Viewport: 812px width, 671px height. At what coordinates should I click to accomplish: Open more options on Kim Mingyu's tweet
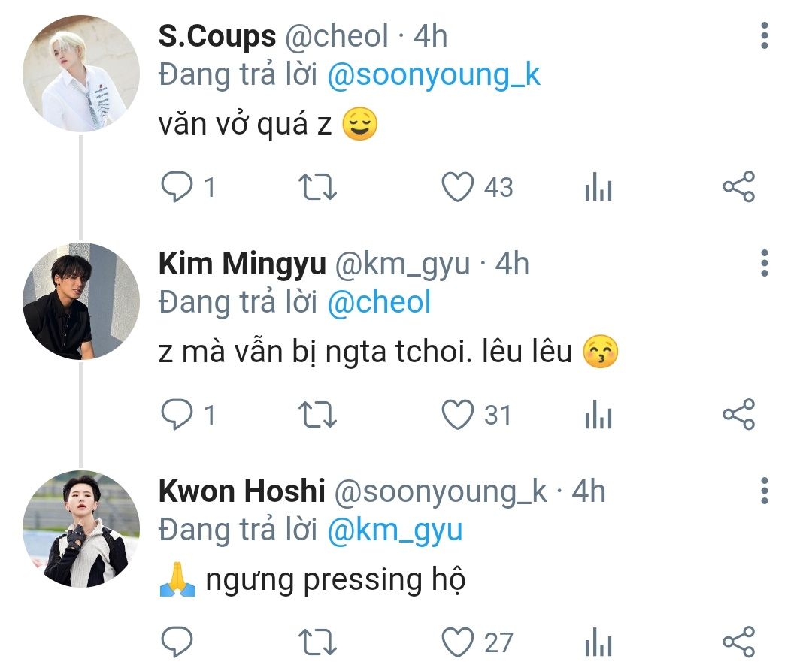tap(765, 263)
